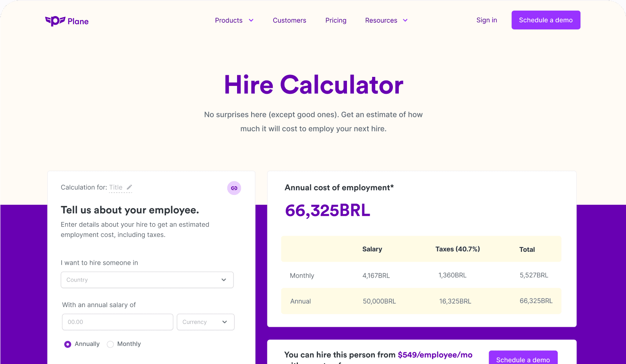This screenshot has height=364, width=626.
Task: Click the Country field chevron icon
Action: [224, 280]
